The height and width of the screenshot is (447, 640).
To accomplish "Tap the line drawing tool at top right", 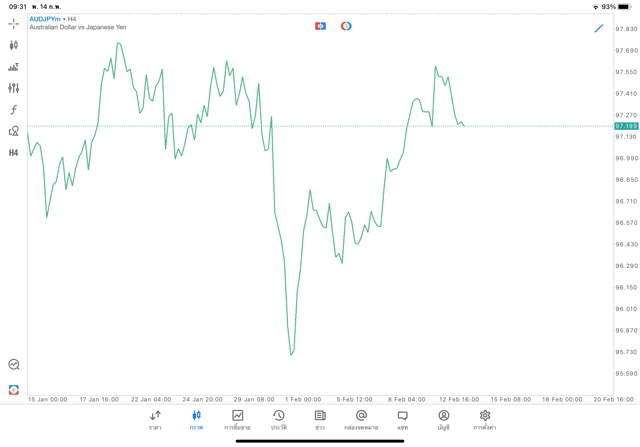I will (x=599, y=28).
